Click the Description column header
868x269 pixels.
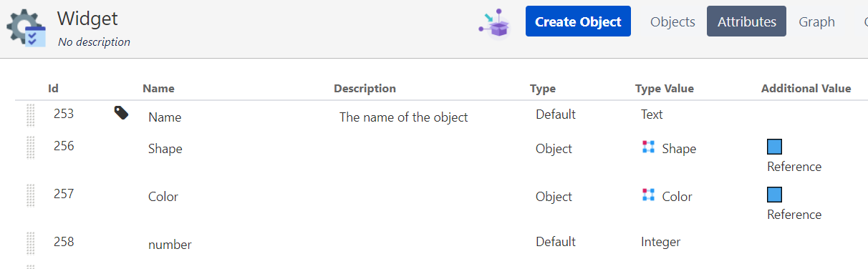(365, 89)
